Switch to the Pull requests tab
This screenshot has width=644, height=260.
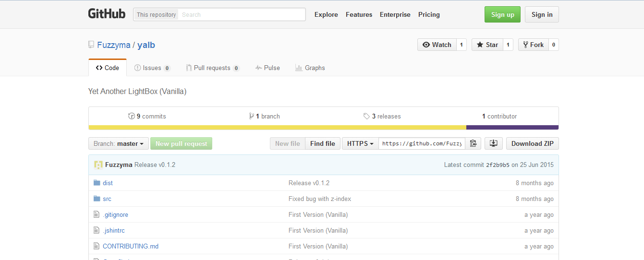(x=213, y=68)
